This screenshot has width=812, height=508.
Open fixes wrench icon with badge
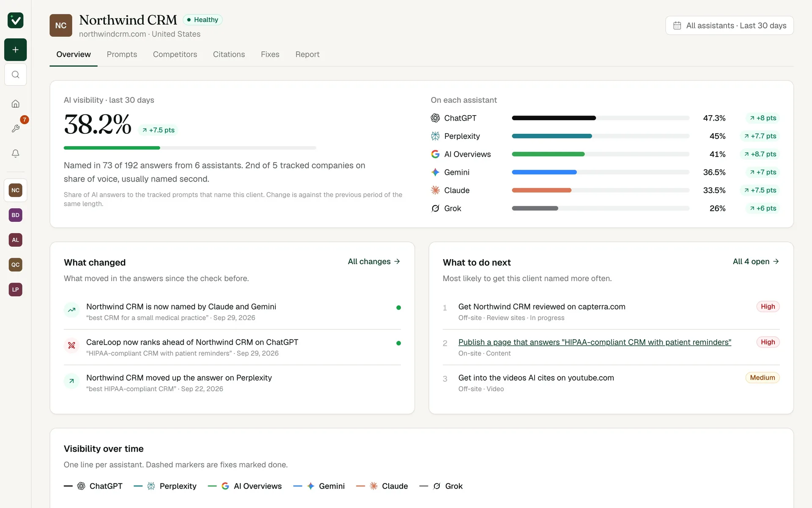click(x=16, y=128)
